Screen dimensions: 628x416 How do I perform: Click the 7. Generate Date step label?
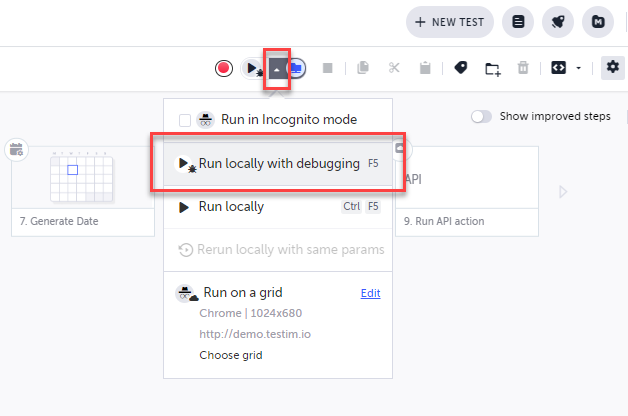(x=59, y=221)
